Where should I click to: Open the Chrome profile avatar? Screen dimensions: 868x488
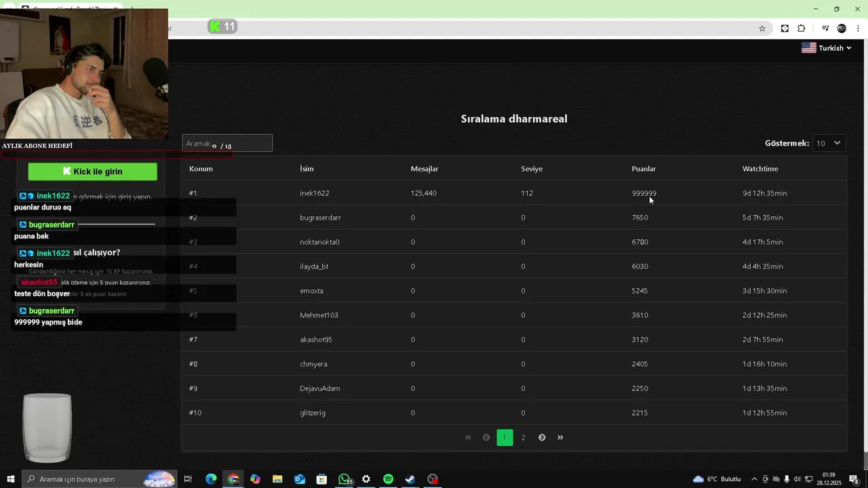tap(842, 28)
